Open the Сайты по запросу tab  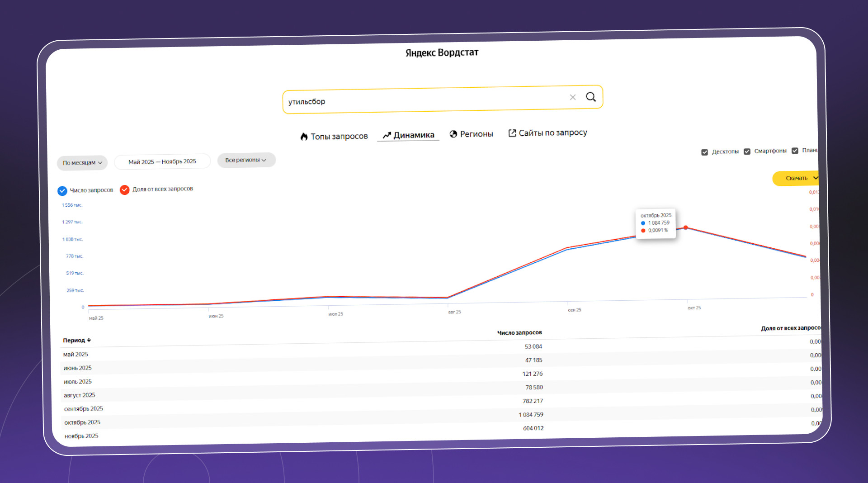tap(548, 133)
